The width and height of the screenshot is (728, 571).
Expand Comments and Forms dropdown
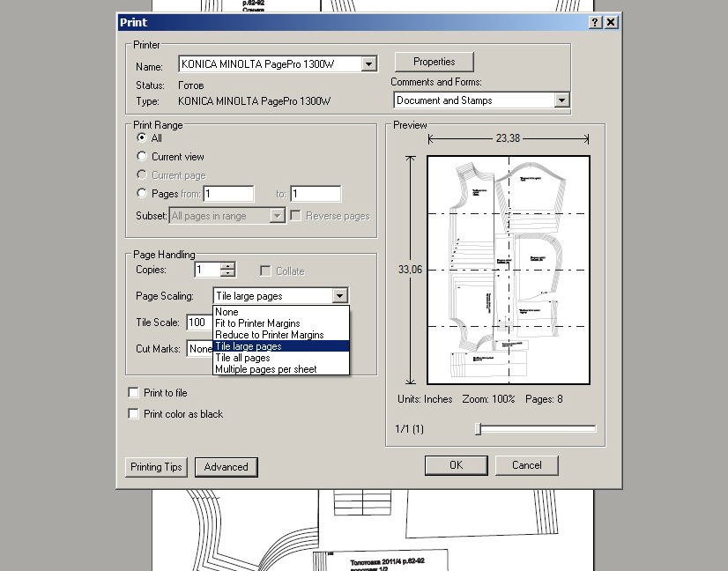561,100
